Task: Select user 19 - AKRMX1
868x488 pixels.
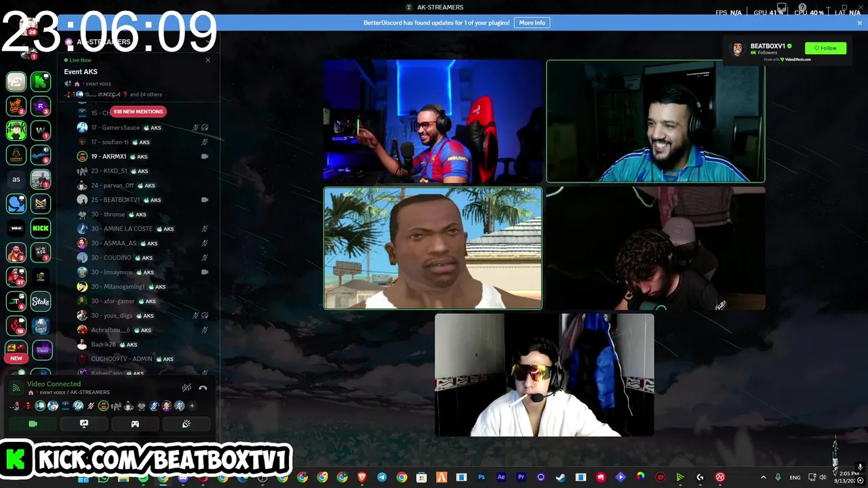Action: click(x=142, y=157)
